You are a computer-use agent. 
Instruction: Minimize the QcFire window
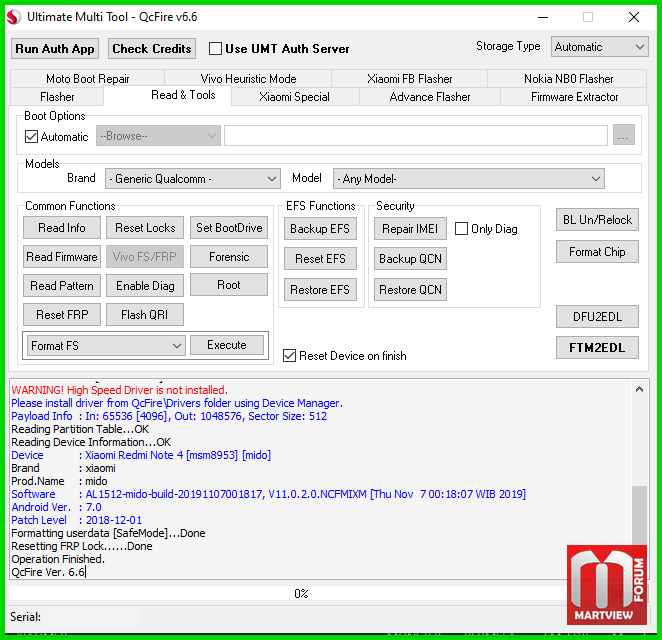[543, 17]
